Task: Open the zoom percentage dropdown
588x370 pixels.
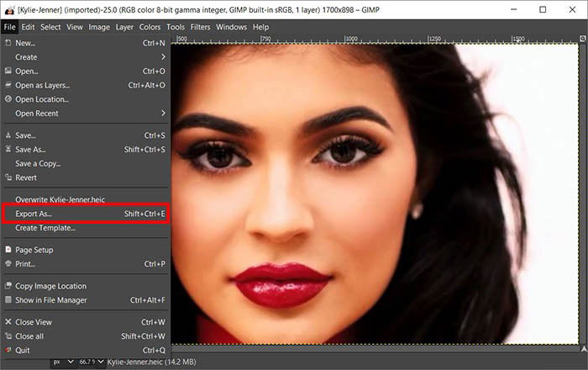Action: (x=91, y=362)
